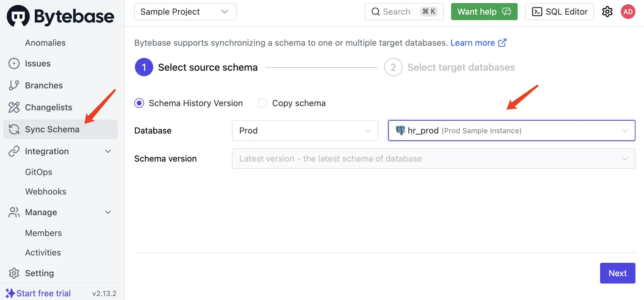Select the Copy schema radio option
The image size is (644, 300).
tap(262, 103)
